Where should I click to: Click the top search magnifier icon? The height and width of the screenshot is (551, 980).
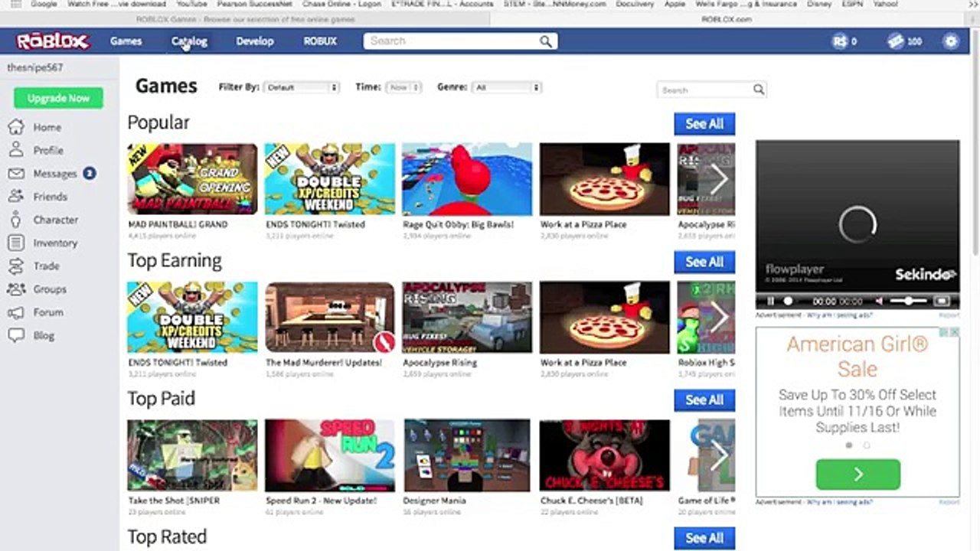pyautogui.click(x=545, y=41)
